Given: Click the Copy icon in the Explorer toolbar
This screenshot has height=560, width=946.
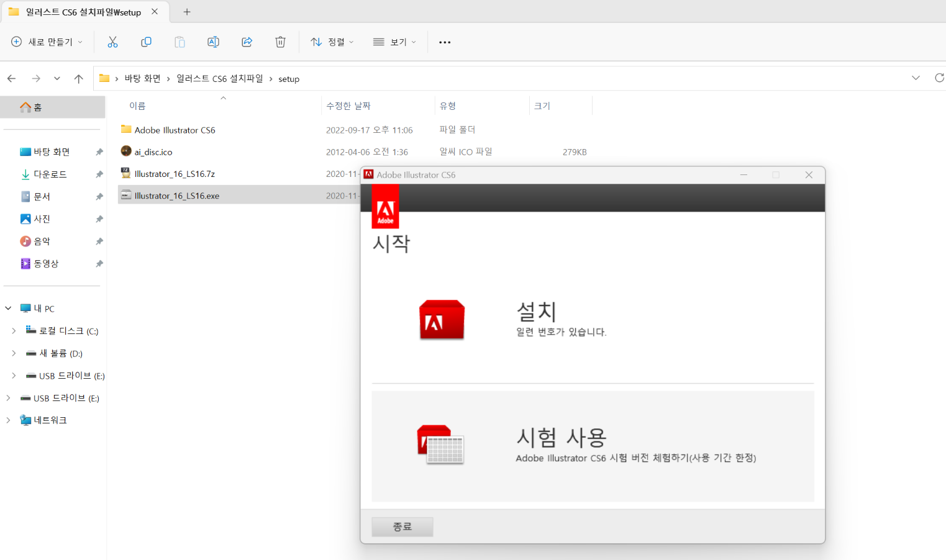Looking at the screenshot, I should [146, 42].
